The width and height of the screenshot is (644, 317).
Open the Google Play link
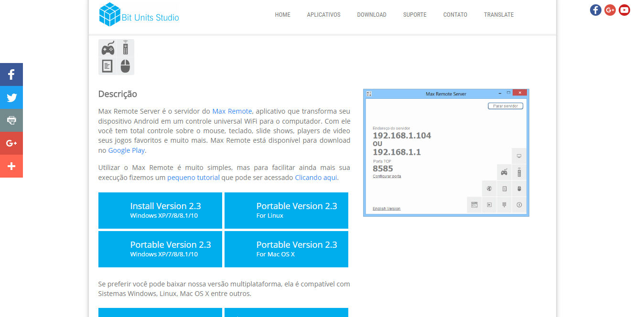click(126, 150)
